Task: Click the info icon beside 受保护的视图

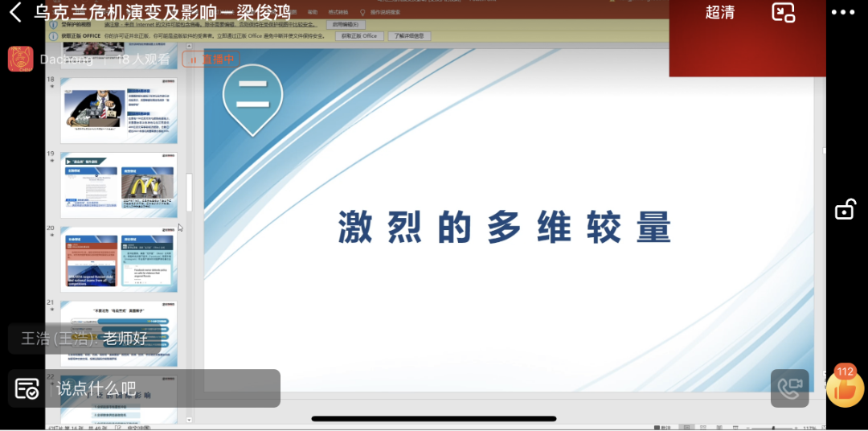Action: [54, 25]
